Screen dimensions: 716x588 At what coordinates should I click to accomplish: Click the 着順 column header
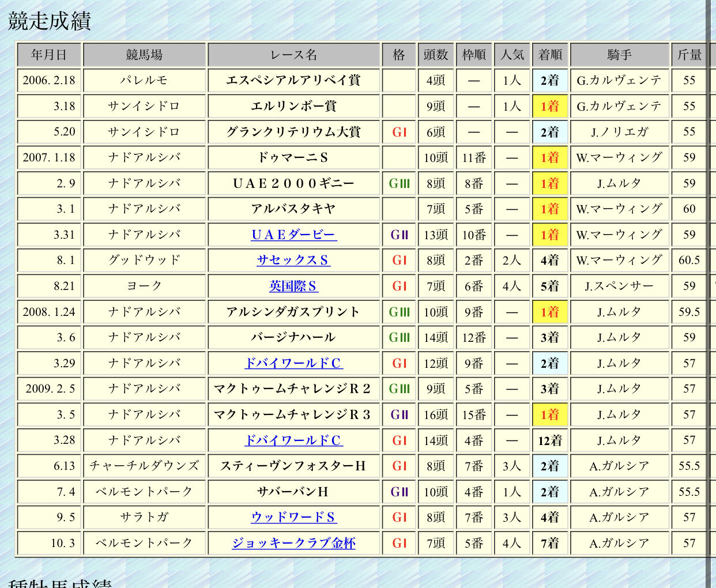pos(550,55)
